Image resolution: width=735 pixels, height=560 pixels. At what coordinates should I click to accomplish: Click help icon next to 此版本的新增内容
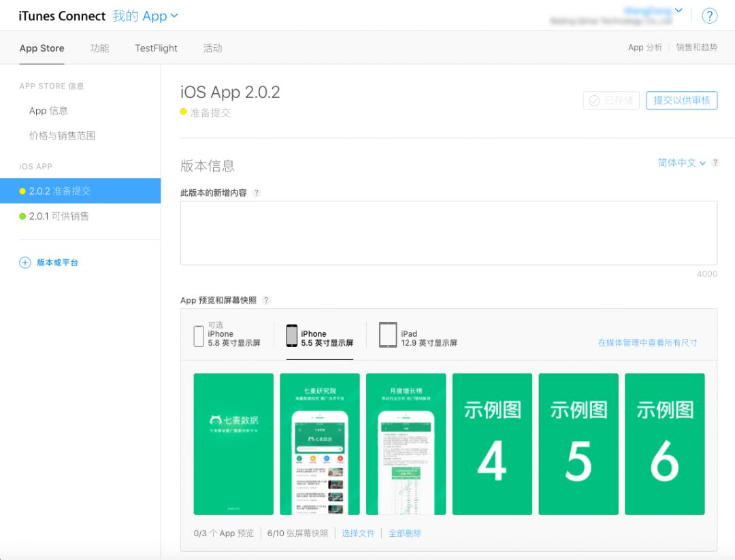coord(257,193)
